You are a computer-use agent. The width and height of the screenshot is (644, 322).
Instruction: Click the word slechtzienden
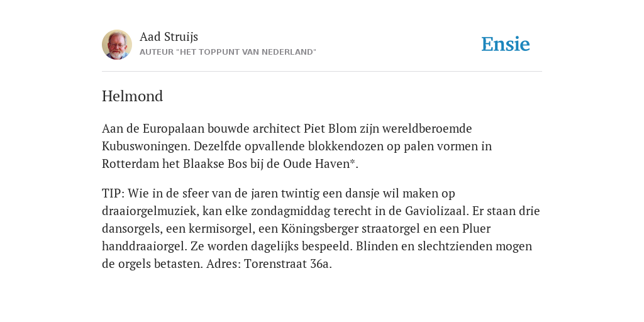(453, 247)
